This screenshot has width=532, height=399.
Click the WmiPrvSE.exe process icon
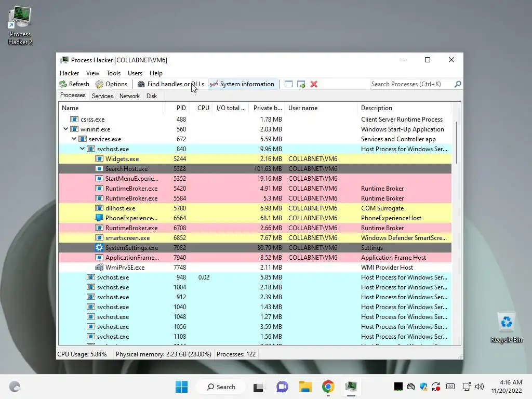tap(99, 268)
